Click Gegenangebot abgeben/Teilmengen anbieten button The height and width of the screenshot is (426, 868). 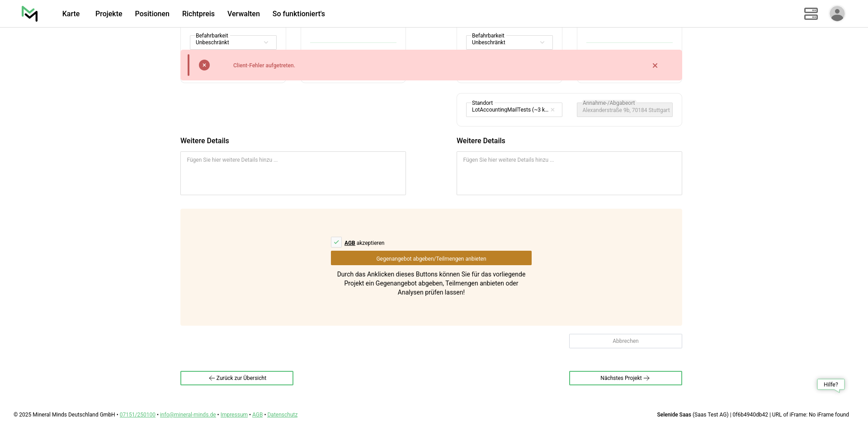pyautogui.click(x=431, y=258)
